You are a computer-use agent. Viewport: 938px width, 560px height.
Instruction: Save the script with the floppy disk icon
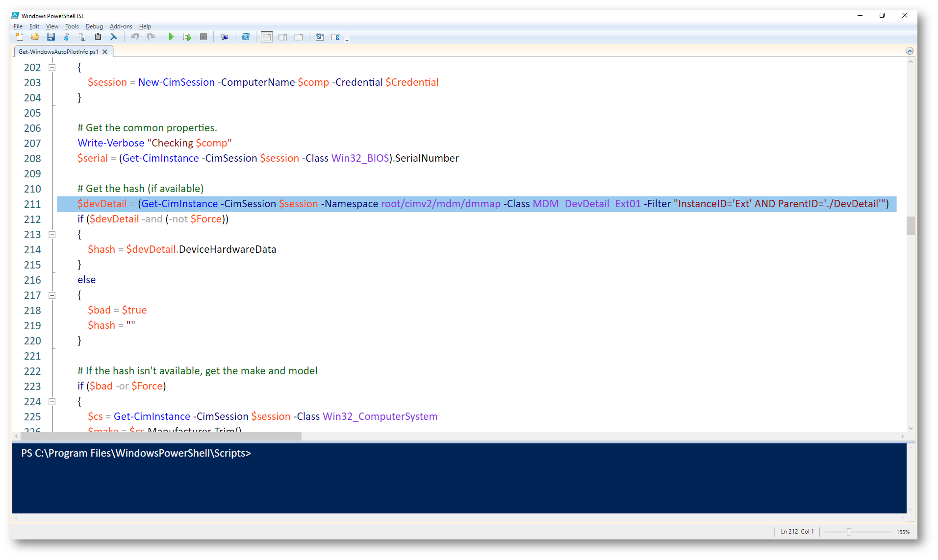coord(51,37)
